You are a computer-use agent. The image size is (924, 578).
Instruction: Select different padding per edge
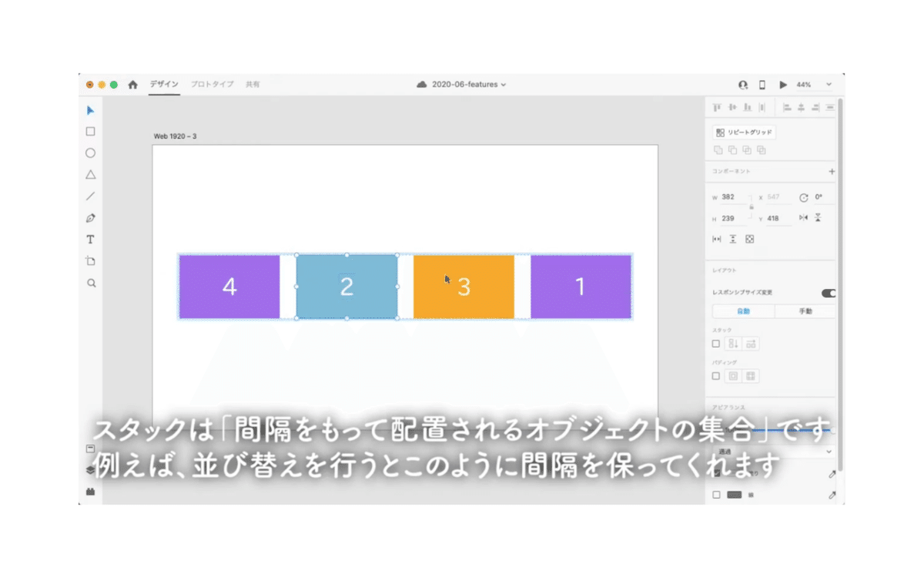click(x=751, y=376)
